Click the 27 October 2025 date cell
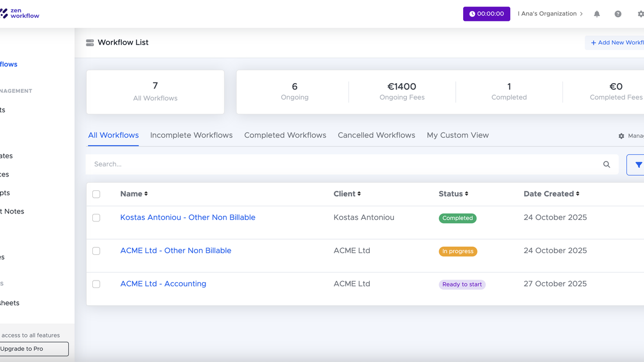 (x=555, y=284)
